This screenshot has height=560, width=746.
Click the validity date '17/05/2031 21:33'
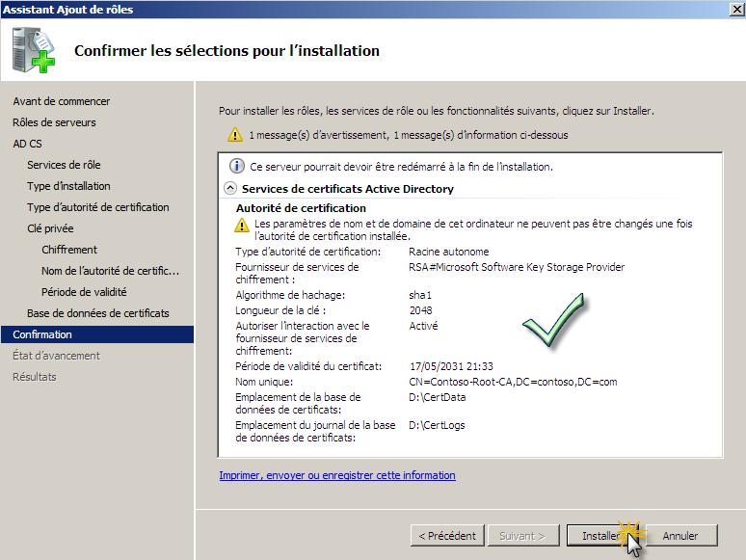(451, 366)
